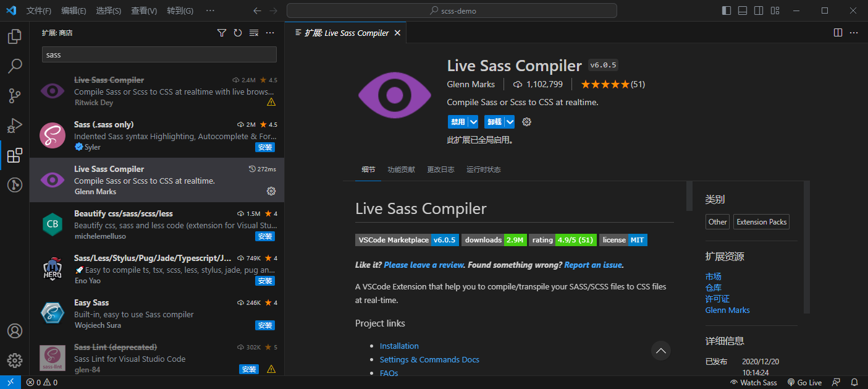Open the Search view in activity bar

pos(15,66)
